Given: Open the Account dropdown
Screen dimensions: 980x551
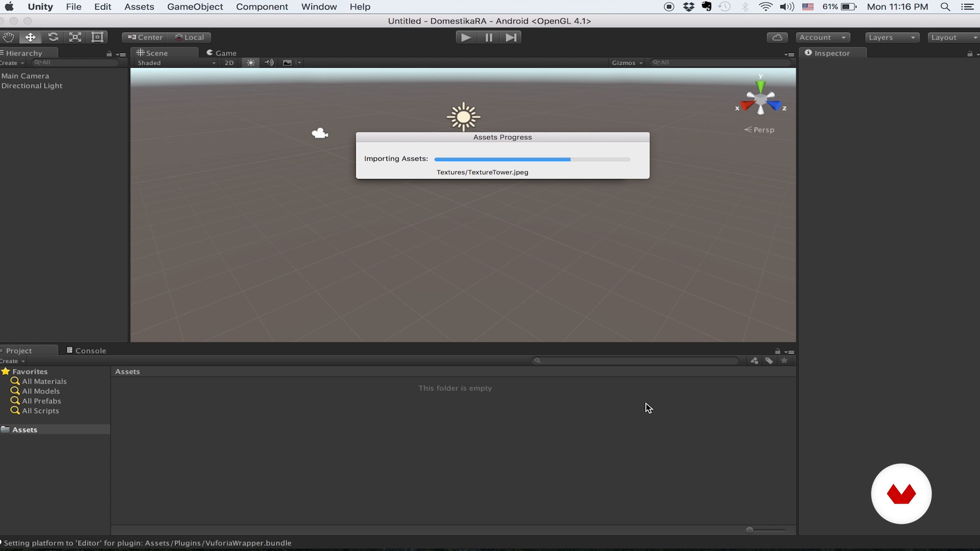Looking at the screenshot, I should tap(823, 37).
